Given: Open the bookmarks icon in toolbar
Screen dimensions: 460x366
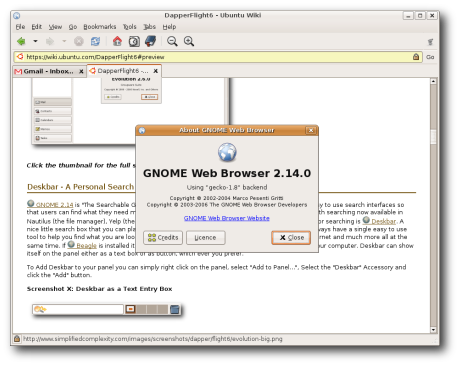Looking at the screenshot, I should pos(150,41).
